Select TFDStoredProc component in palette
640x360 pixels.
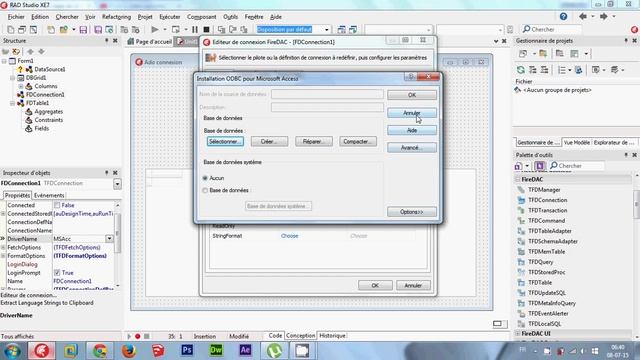point(546,272)
